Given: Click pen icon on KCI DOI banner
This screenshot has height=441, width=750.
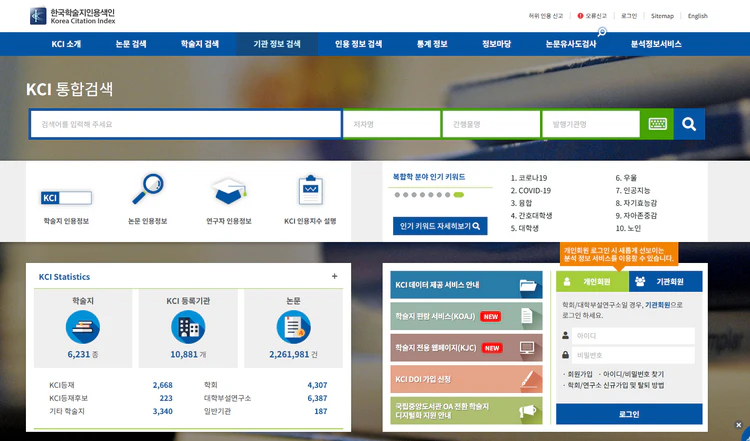Looking at the screenshot, I should coord(527,379).
